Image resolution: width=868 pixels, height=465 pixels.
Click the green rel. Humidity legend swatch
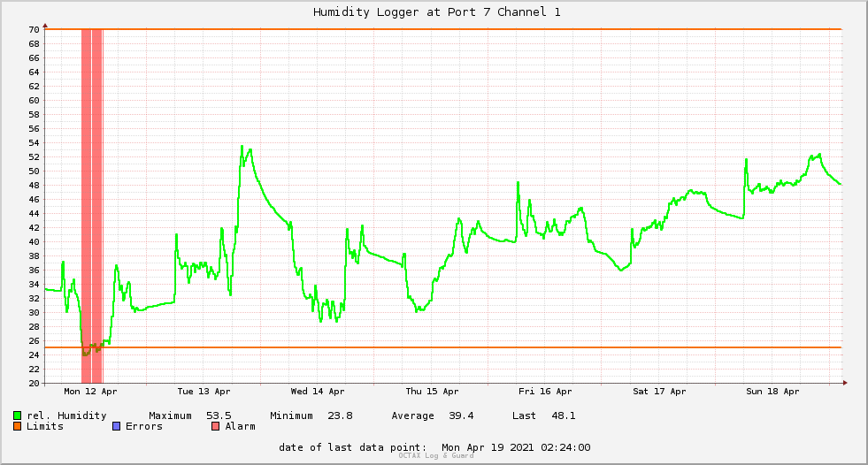tap(17, 415)
